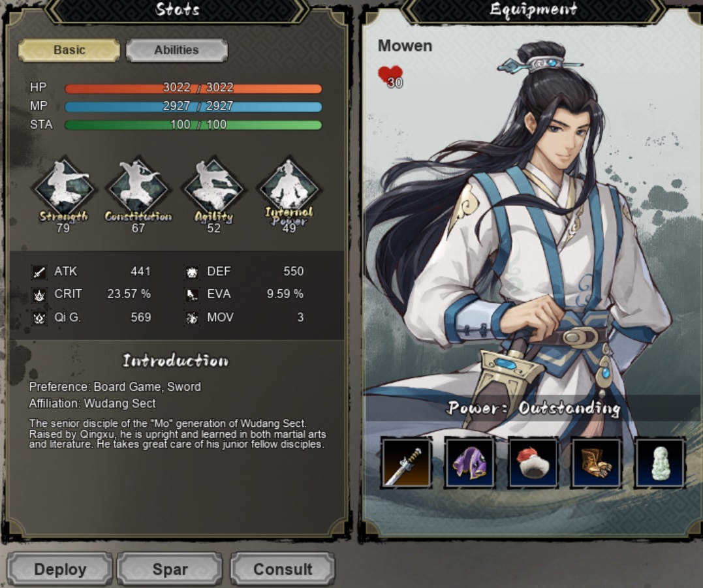This screenshot has height=588, width=703.
Task: Click the golden boots equipment slot
Action: tap(596, 463)
